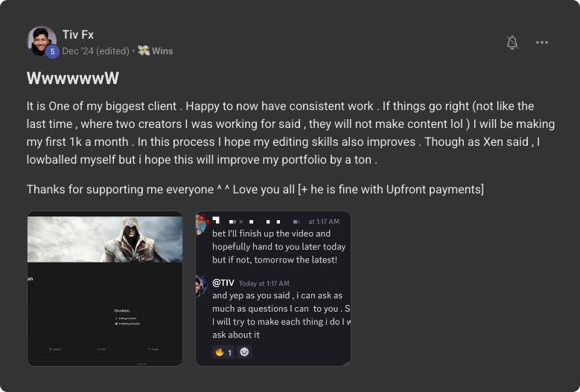Click the Dec '24 (edited) timestamp
The width and height of the screenshot is (580, 392).
(96, 51)
